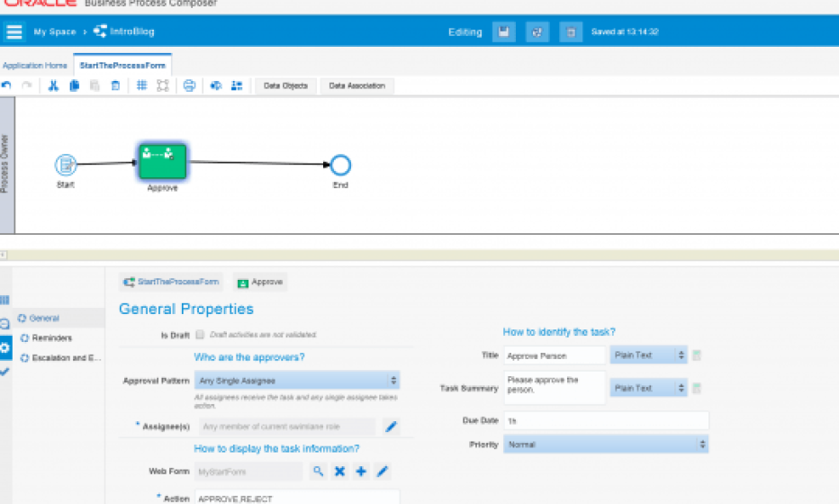Click the discard icon left of Saved at time
The height and width of the screenshot is (504, 839).
[x=571, y=32]
